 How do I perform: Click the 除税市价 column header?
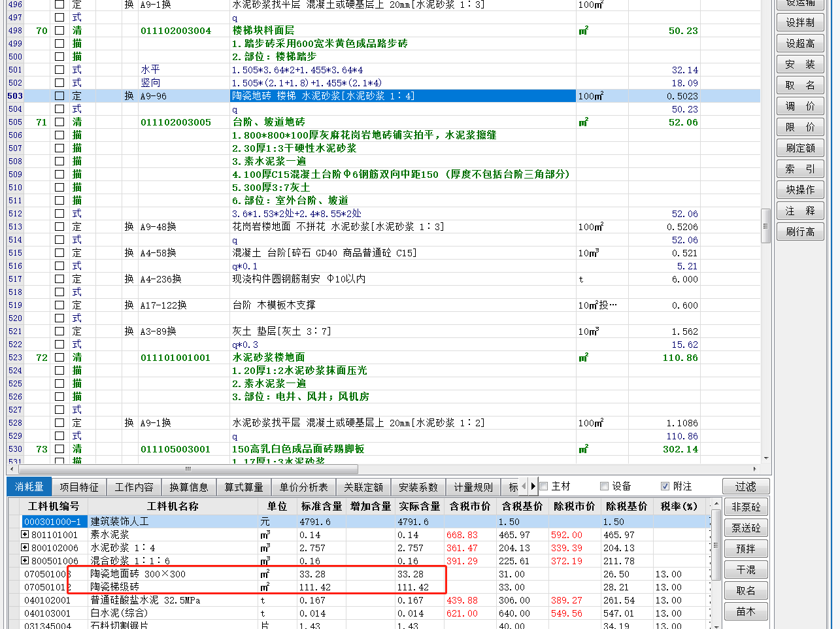pos(574,506)
